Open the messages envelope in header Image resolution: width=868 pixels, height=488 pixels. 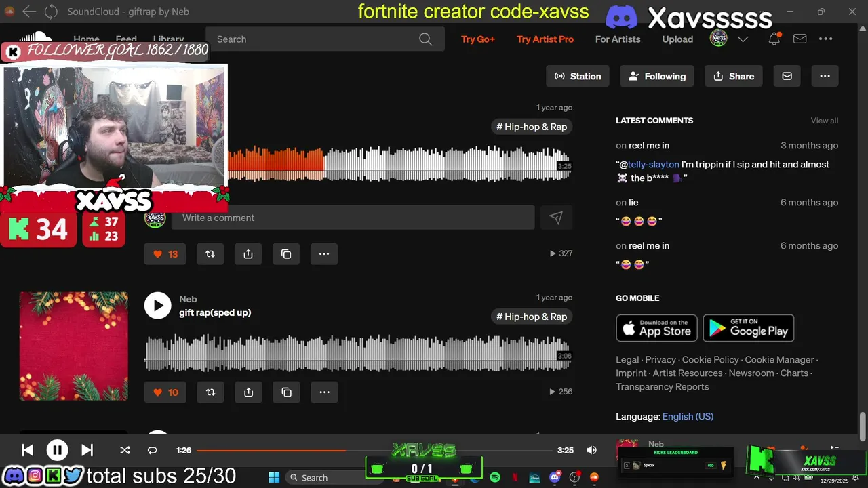coord(800,39)
